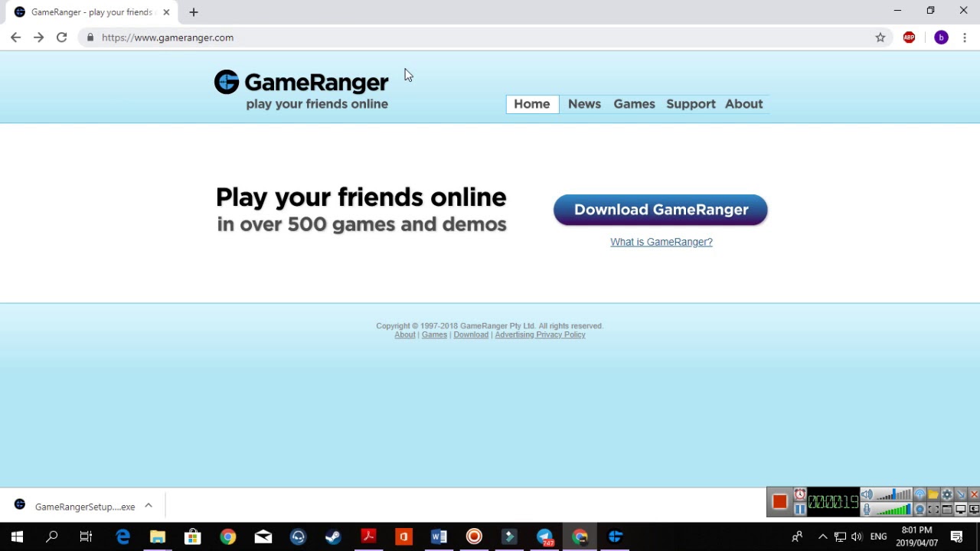Bookmark this page with the star icon

(880, 37)
